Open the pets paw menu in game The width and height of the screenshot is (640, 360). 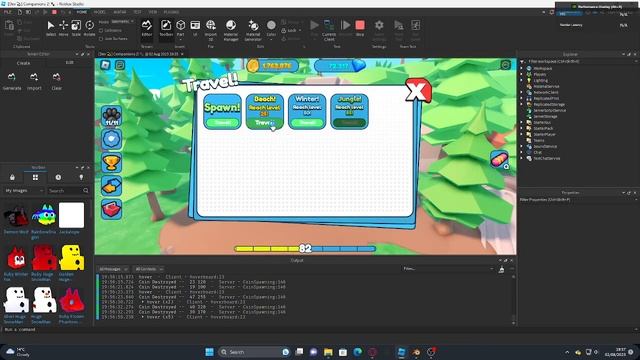[111, 116]
